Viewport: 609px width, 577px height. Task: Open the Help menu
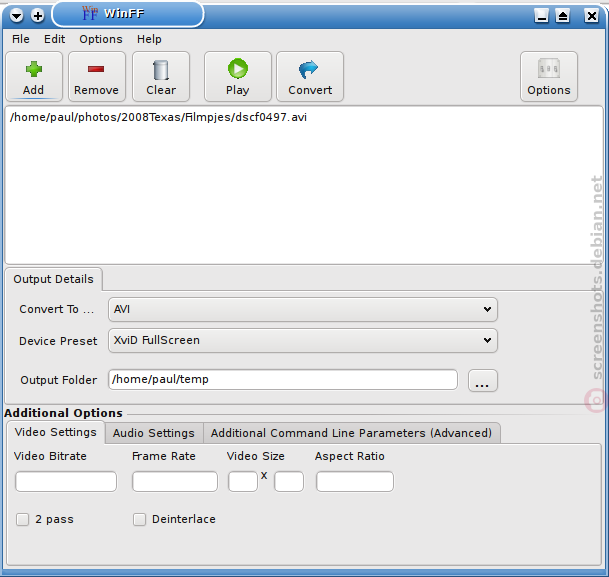[149, 39]
